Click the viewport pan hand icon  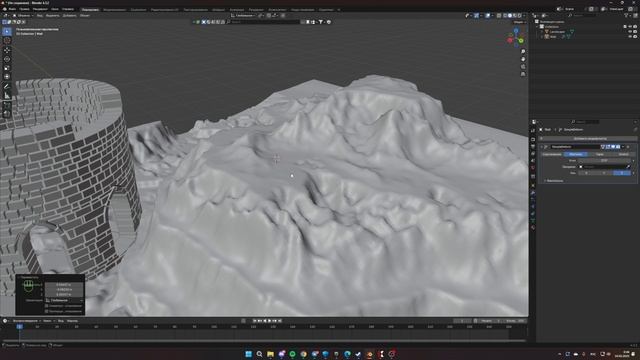click(523, 59)
